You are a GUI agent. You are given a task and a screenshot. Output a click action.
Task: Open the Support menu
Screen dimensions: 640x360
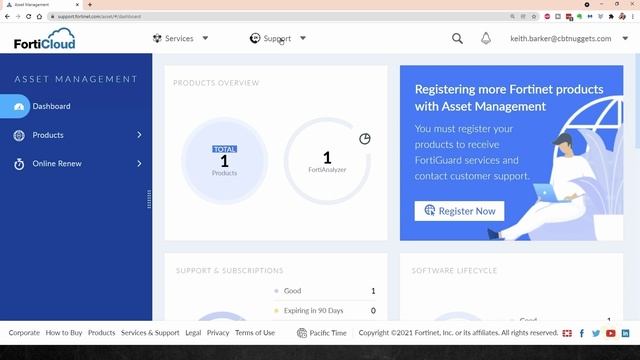277,38
